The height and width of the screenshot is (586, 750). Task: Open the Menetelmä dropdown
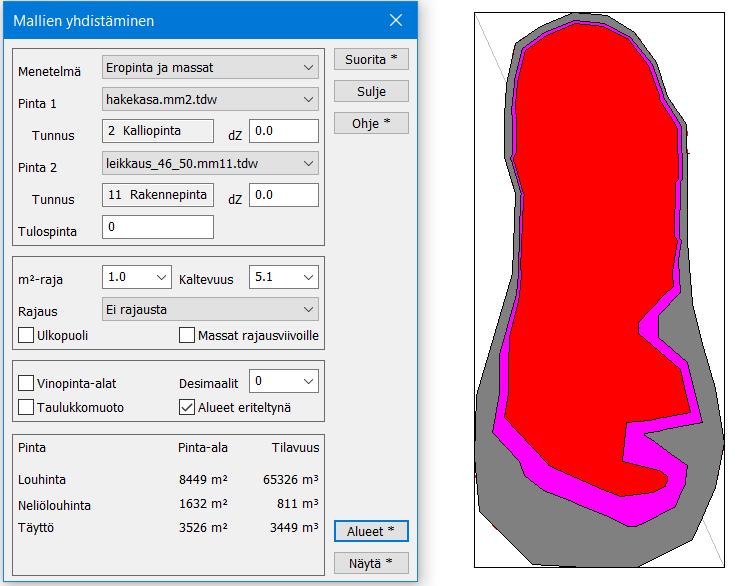click(210, 67)
